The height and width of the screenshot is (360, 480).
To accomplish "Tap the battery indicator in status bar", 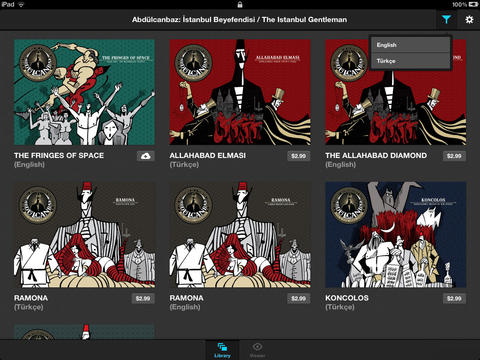I will click(x=473, y=4).
